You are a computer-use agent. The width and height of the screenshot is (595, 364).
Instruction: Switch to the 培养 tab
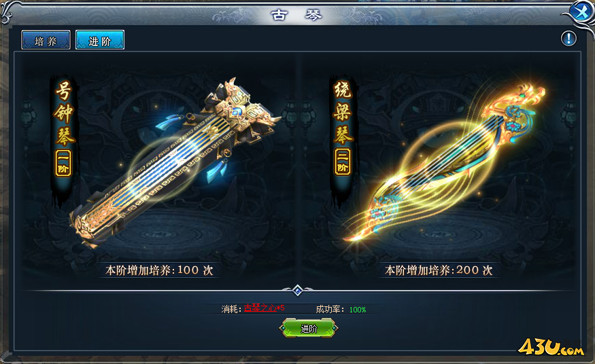[46, 40]
